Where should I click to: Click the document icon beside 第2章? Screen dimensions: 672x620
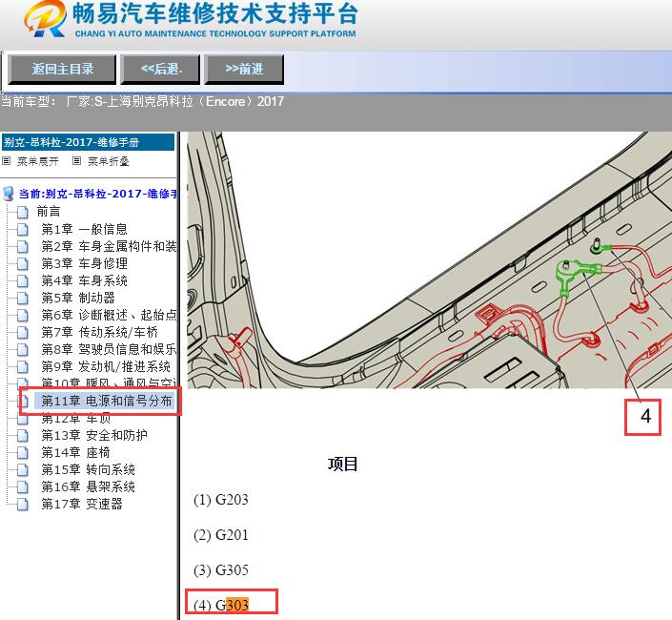(x=23, y=246)
